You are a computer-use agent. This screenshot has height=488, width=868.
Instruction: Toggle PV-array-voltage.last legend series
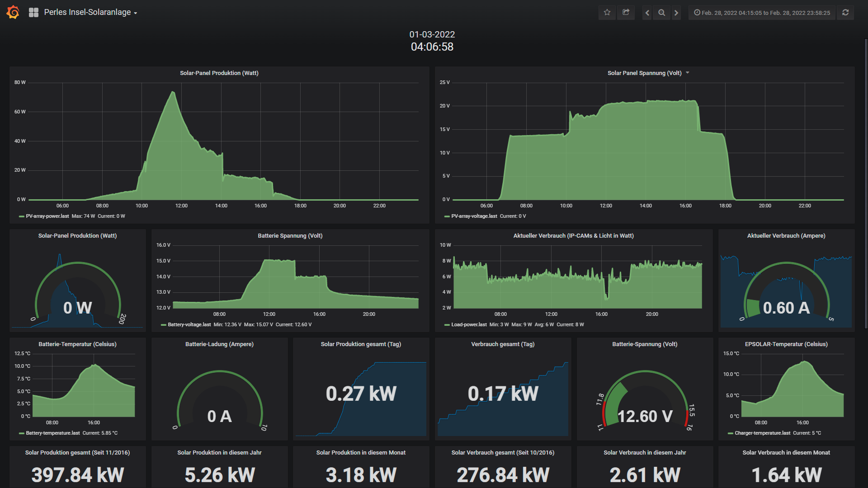(x=474, y=216)
